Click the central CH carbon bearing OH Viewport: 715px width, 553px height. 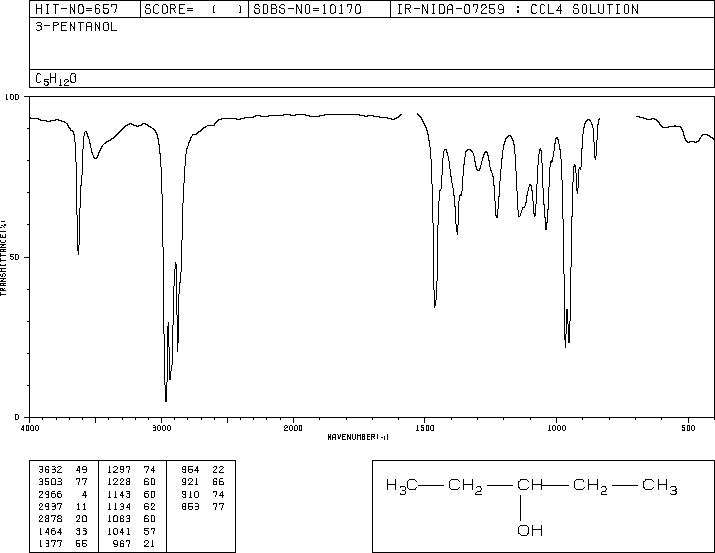click(529, 485)
